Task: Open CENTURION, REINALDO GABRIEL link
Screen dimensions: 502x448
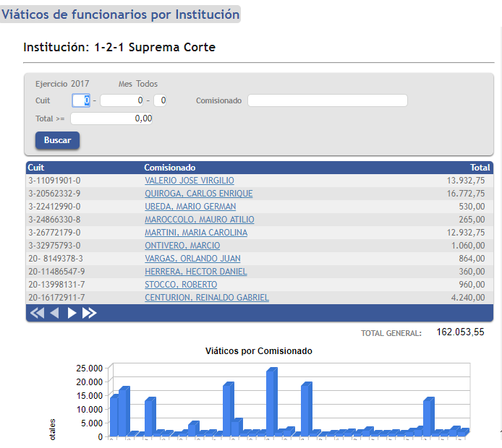Action: tap(206, 298)
